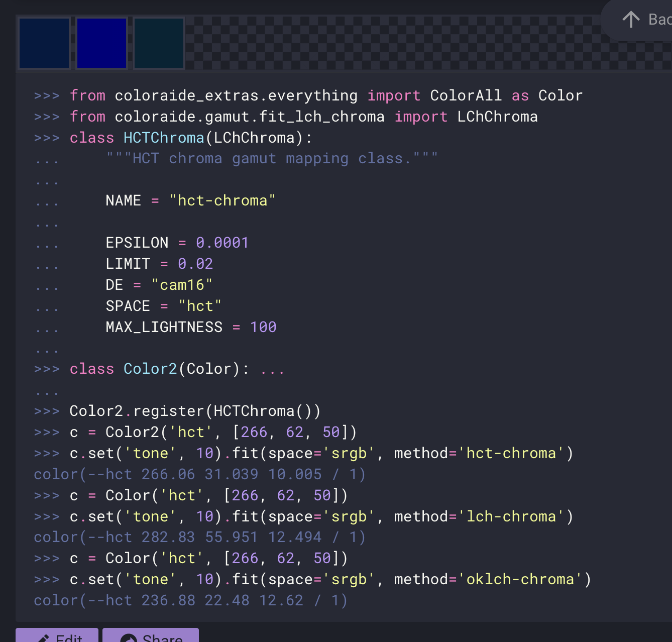Viewport: 672px width, 642px height.
Task: Select the Color2.register line of code
Action: coord(195,410)
